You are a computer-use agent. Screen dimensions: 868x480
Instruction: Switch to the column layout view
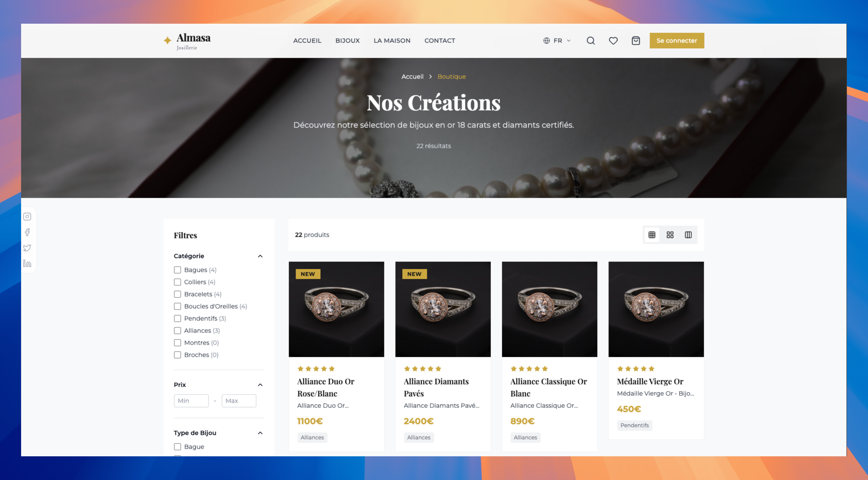(688, 235)
